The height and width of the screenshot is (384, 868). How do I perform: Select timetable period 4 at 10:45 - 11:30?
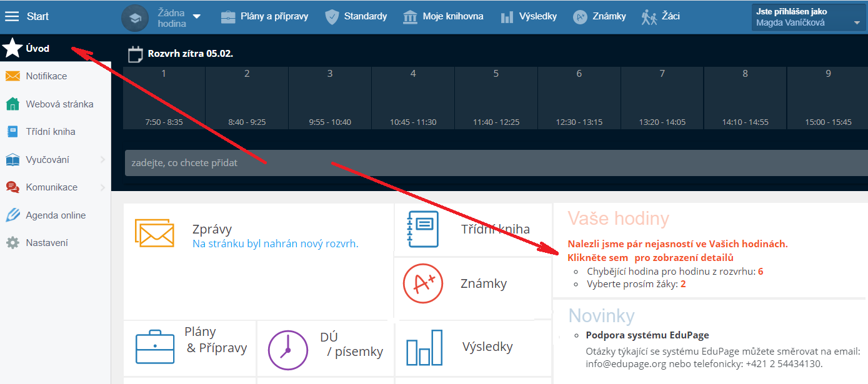coord(413,98)
